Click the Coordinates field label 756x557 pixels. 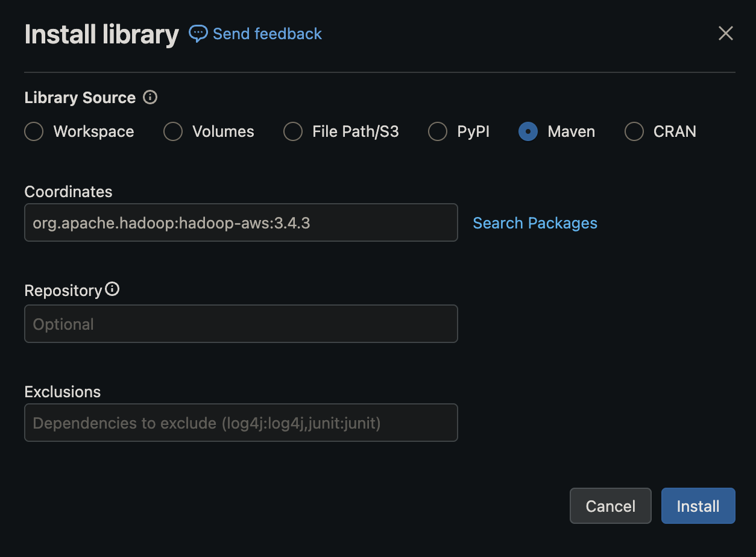[68, 191]
